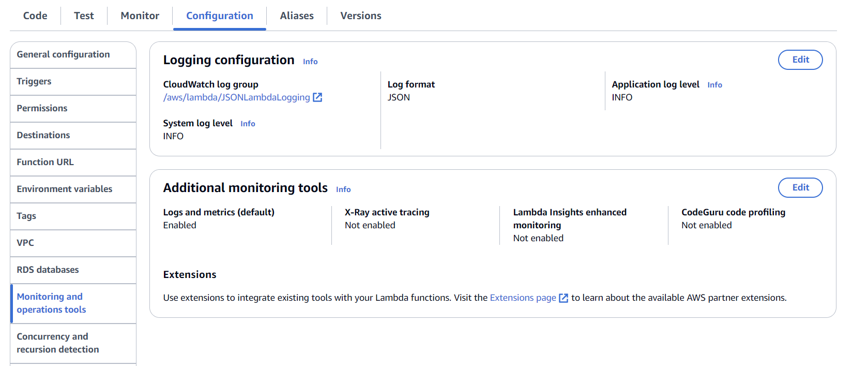
Task: Show Info for Additional monitoring tools
Action: click(343, 189)
